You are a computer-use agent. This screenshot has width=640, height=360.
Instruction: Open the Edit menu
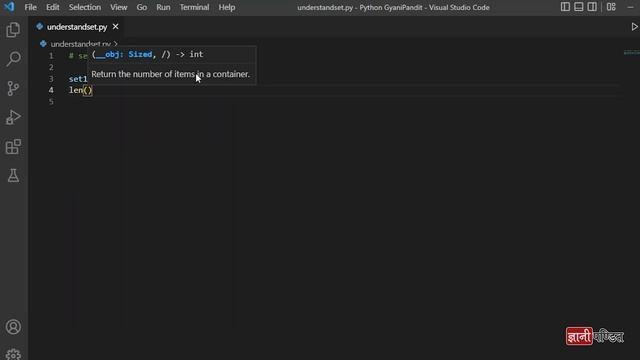tap(53, 7)
